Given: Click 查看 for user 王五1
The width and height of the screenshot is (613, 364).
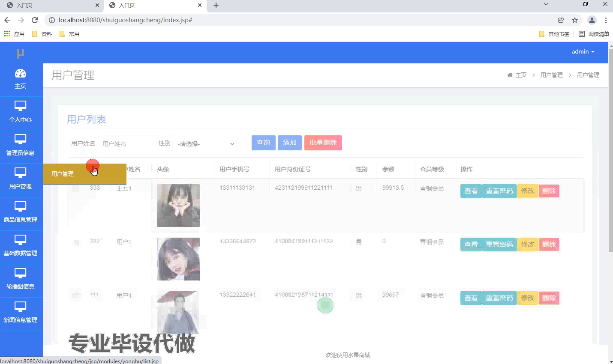Looking at the screenshot, I should pyautogui.click(x=471, y=191).
